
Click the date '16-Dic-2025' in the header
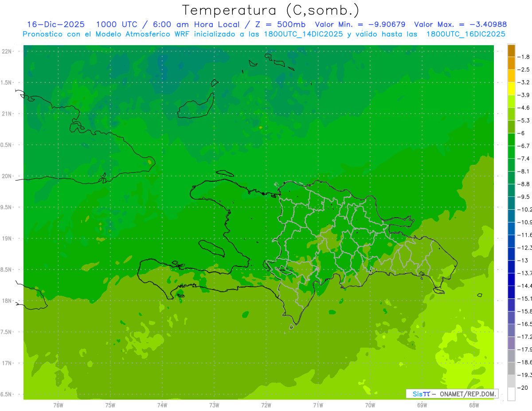coord(56,25)
